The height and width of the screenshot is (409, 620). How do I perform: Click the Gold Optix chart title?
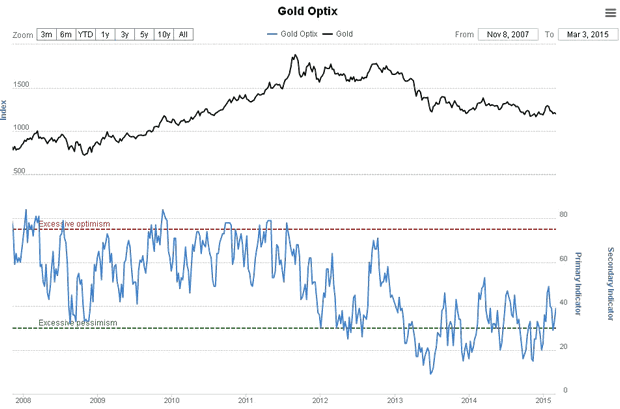tap(309, 12)
